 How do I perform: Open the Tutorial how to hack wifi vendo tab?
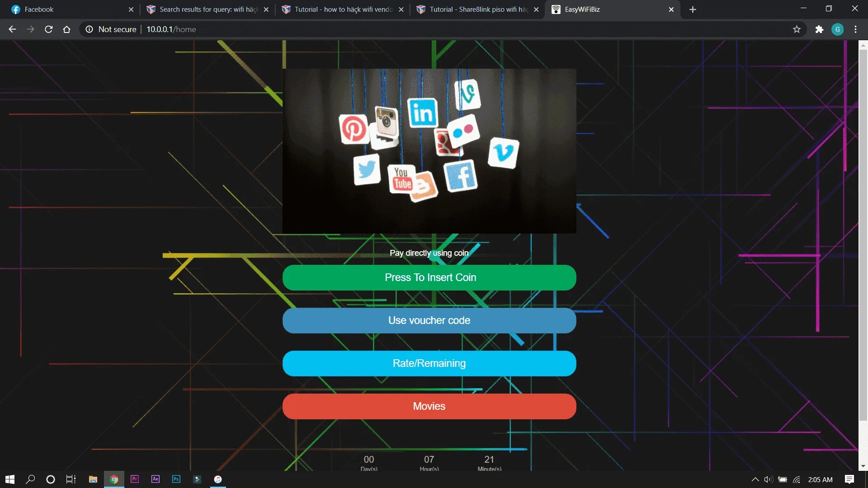(x=343, y=9)
